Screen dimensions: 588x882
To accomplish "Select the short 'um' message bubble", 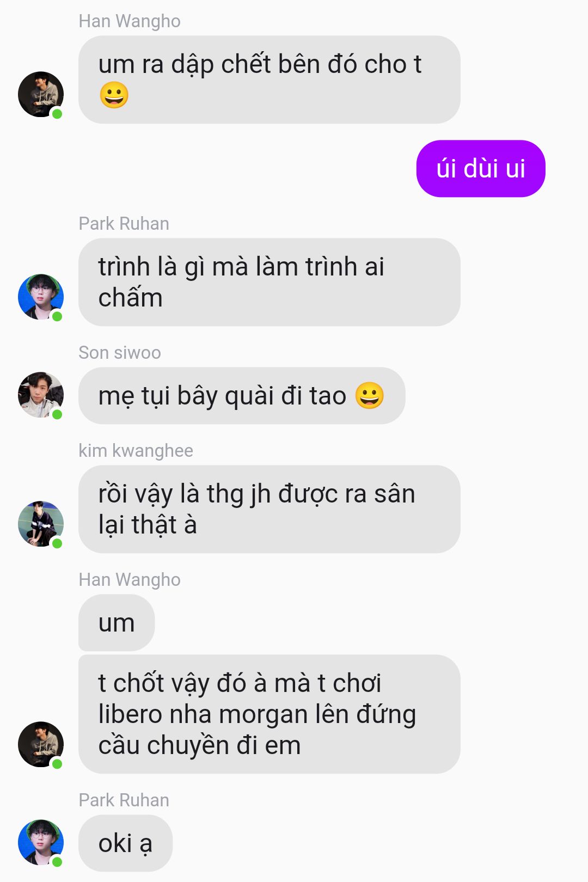I will click(117, 623).
